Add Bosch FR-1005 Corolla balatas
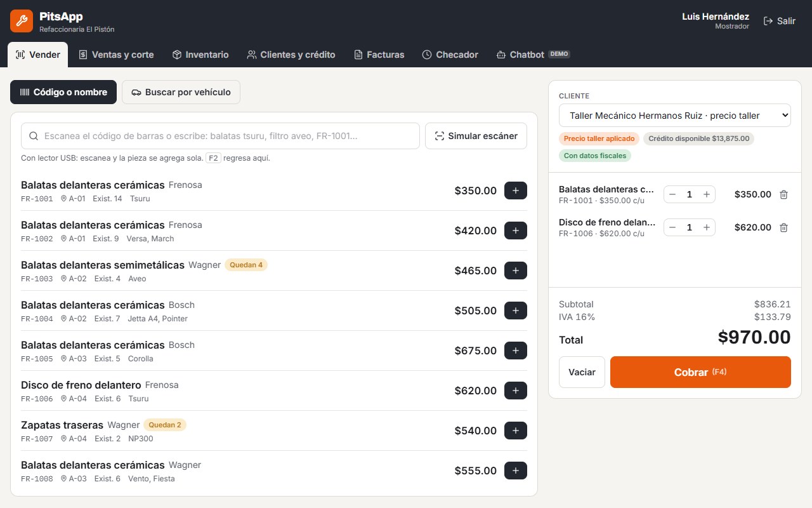The height and width of the screenshot is (508, 812). [x=515, y=351]
